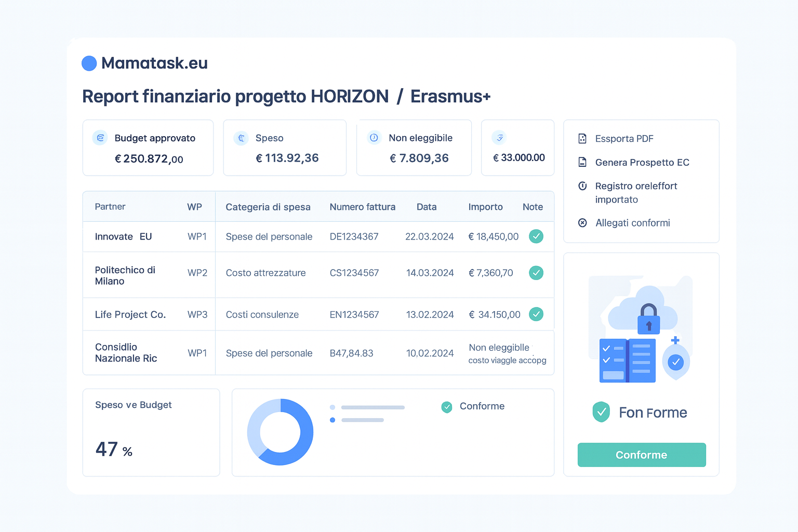
Task: Open the Genera Prospetto EC option
Action: (x=642, y=163)
